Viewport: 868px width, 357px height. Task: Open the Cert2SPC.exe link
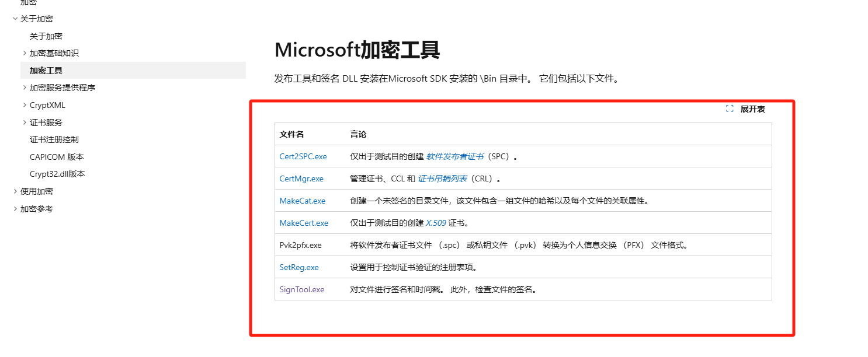click(303, 156)
